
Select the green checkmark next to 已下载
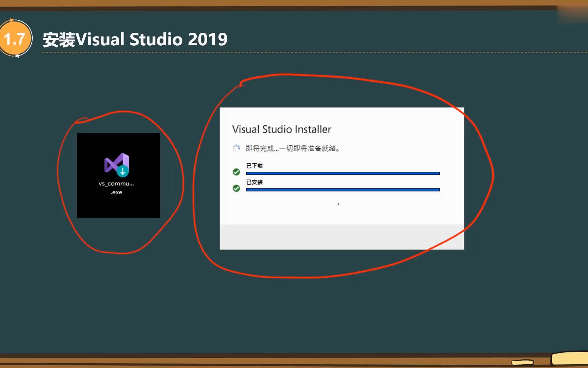[x=236, y=172]
